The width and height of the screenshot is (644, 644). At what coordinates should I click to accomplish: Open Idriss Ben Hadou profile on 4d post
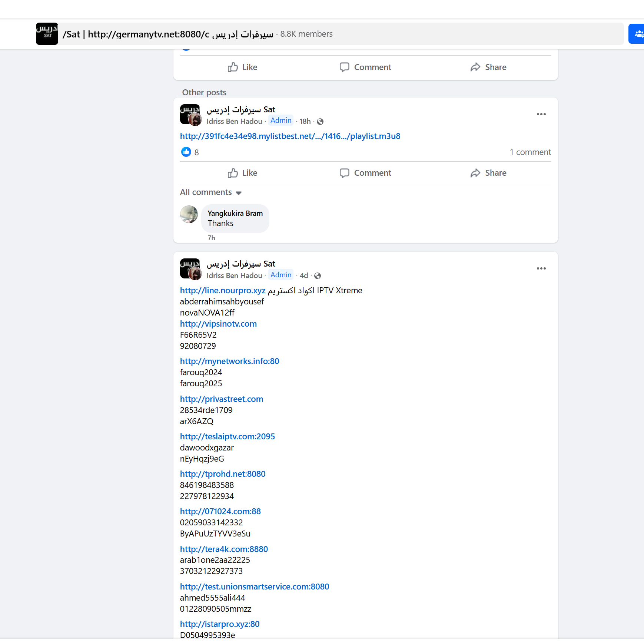[234, 275]
